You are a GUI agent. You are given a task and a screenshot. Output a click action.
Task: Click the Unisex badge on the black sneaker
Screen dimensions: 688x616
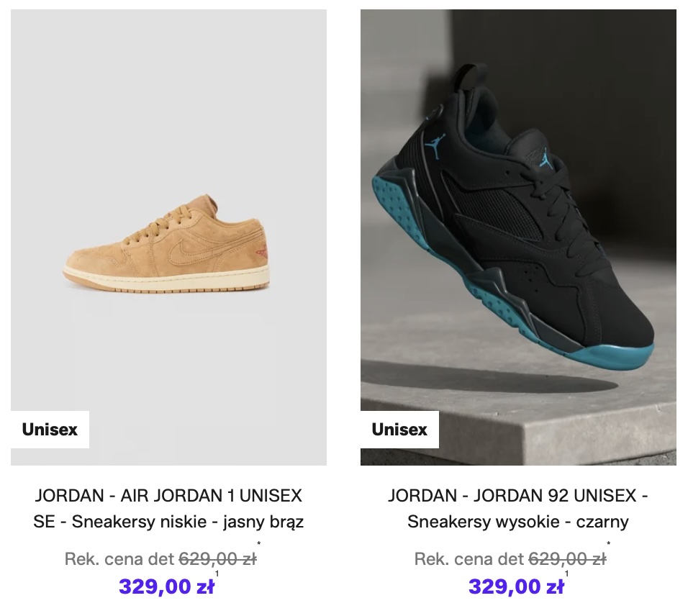pos(399,430)
